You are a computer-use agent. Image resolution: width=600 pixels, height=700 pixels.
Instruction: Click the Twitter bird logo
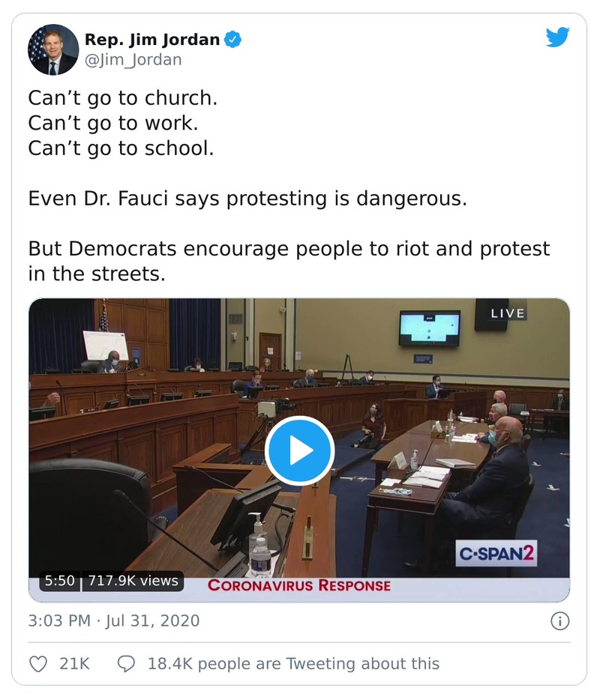coord(557,37)
